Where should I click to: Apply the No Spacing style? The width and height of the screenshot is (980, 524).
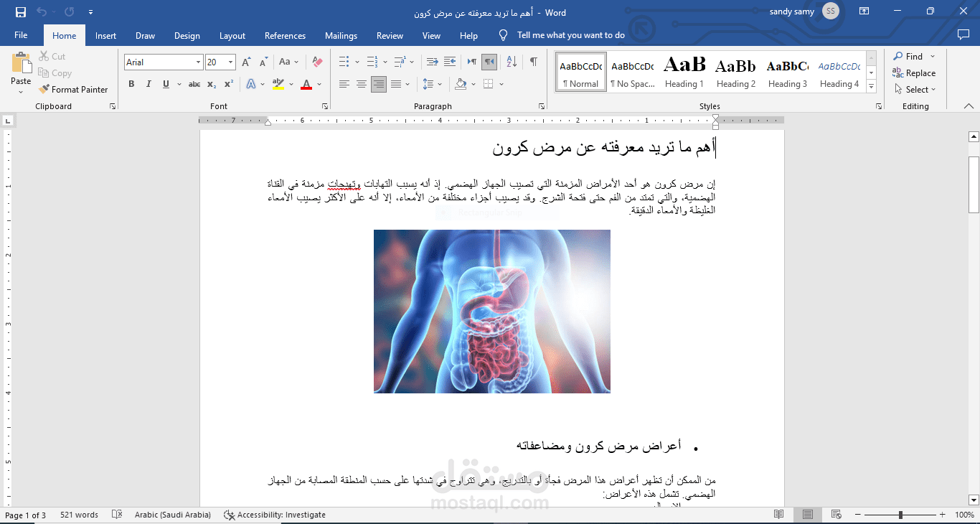pyautogui.click(x=632, y=72)
